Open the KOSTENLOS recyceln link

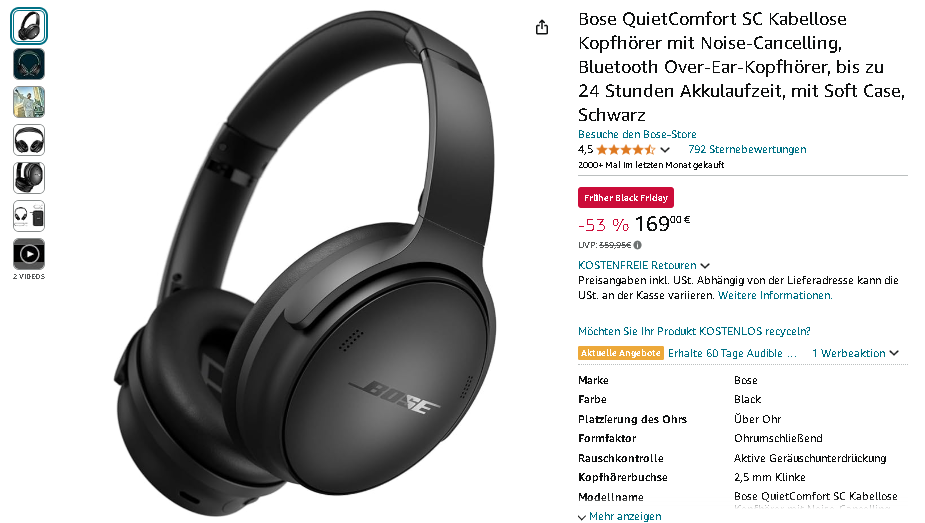tap(694, 331)
